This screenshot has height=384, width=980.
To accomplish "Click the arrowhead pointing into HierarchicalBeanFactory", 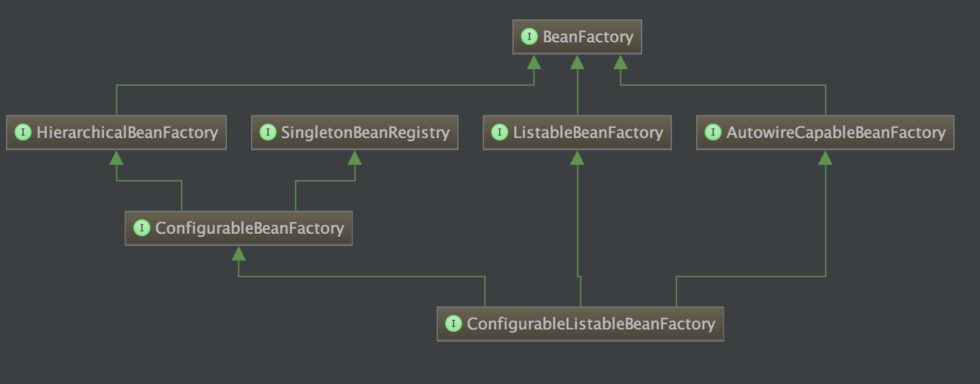I will tap(116, 158).
